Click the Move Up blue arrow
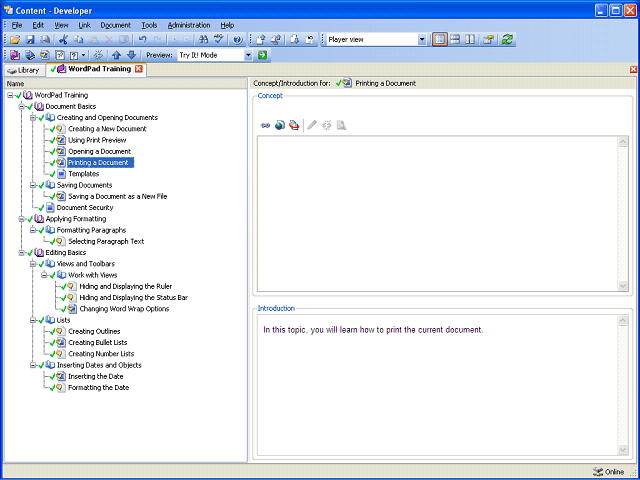 click(x=116, y=55)
